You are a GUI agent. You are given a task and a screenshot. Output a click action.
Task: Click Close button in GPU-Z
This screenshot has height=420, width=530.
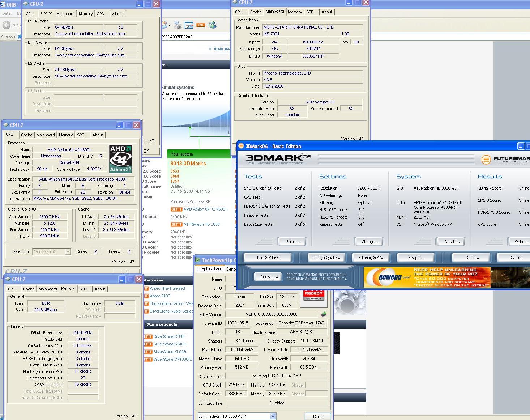[318, 416]
